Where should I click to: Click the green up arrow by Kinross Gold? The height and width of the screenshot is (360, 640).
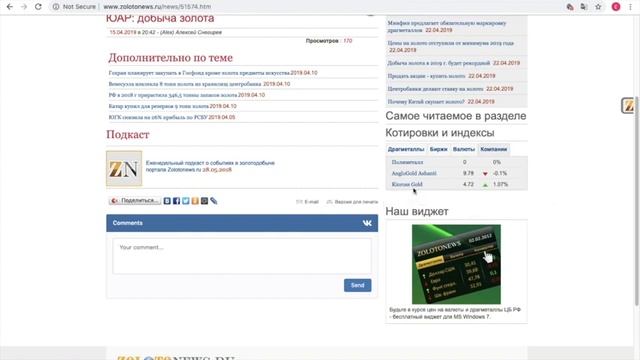(485, 184)
